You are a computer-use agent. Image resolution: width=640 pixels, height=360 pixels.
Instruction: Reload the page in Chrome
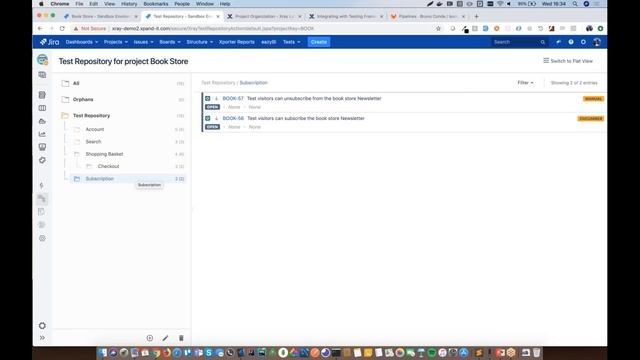point(62,29)
